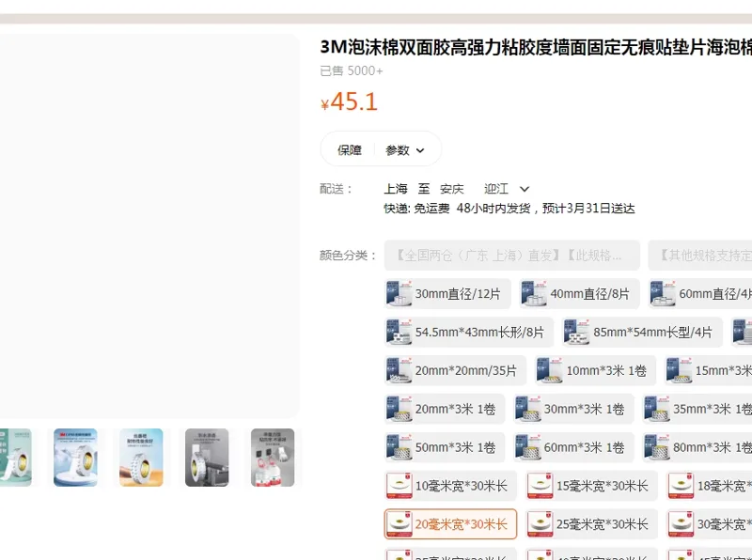752x560 pixels.
Task: Pick the 35mm*3米 roll option
Action: [697, 409]
